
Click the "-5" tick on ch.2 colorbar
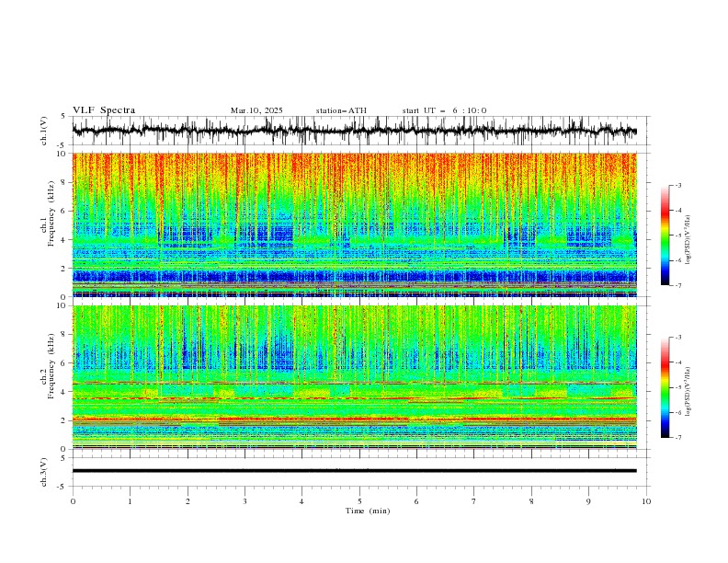(x=678, y=387)
